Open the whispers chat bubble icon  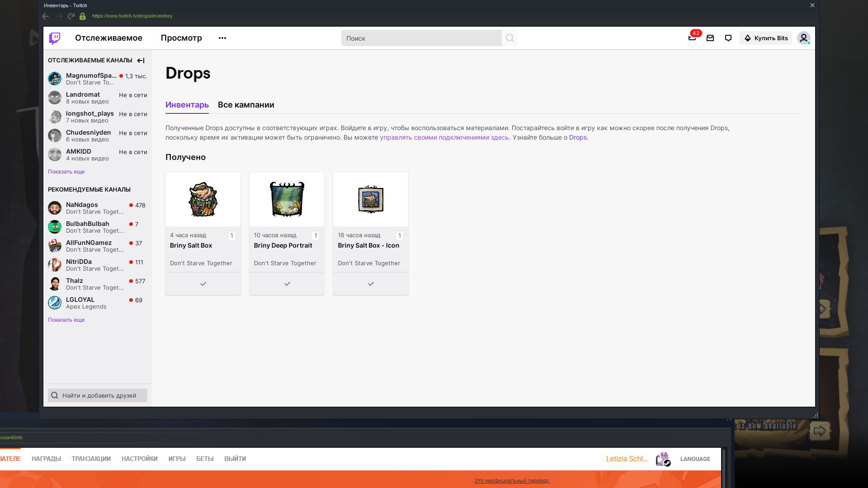coord(728,38)
